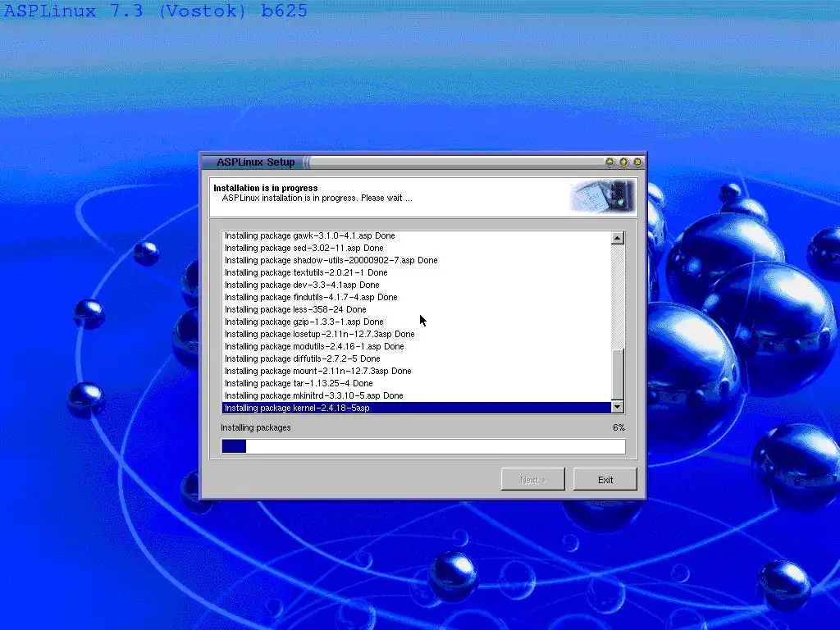
Task: Click the first ASPLinux Setup title bar button
Action: point(609,162)
